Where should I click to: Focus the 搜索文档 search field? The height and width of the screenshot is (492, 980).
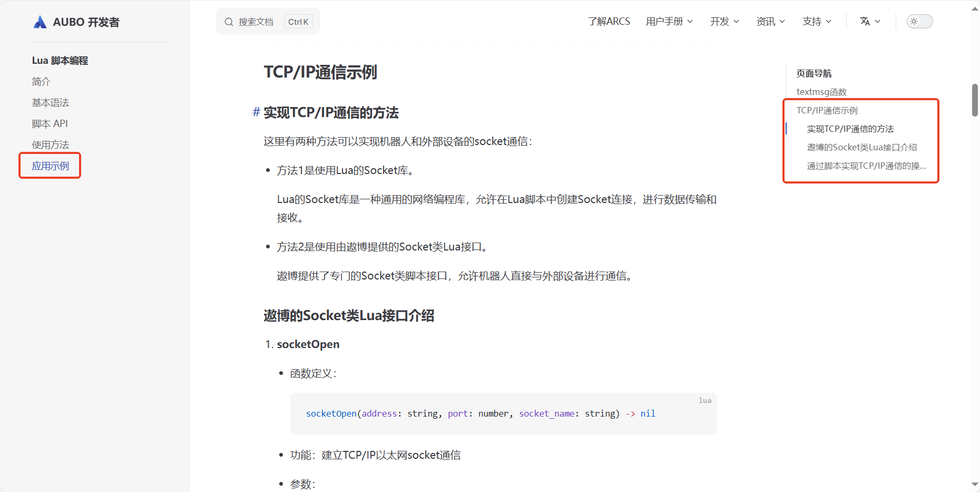pos(268,22)
